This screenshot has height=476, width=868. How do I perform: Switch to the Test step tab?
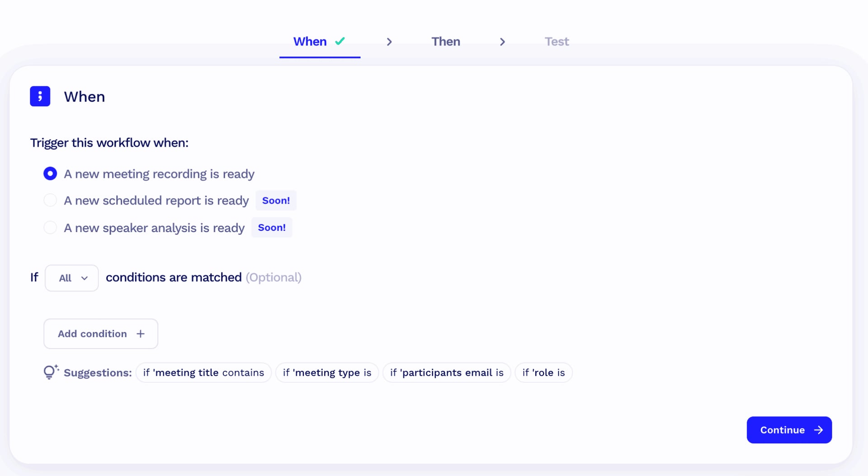pos(557,42)
